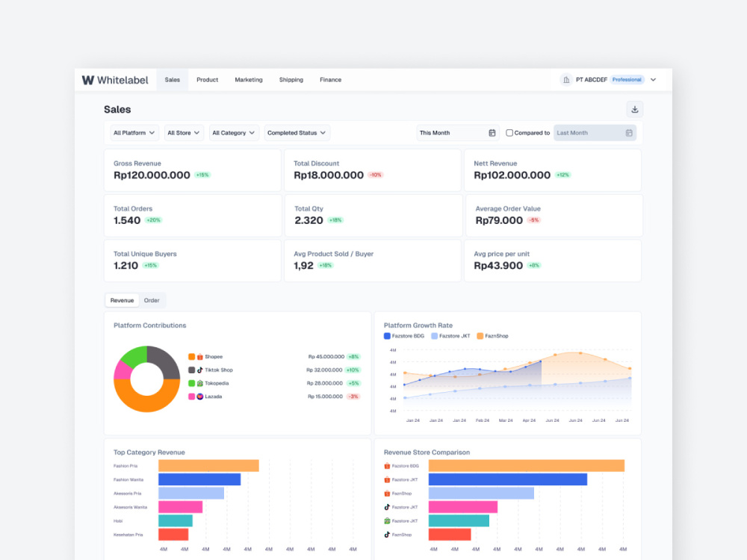The height and width of the screenshot is (560, 747).
Task: Click the Fashion Pria orange bar
Action: tap(208, 466)
